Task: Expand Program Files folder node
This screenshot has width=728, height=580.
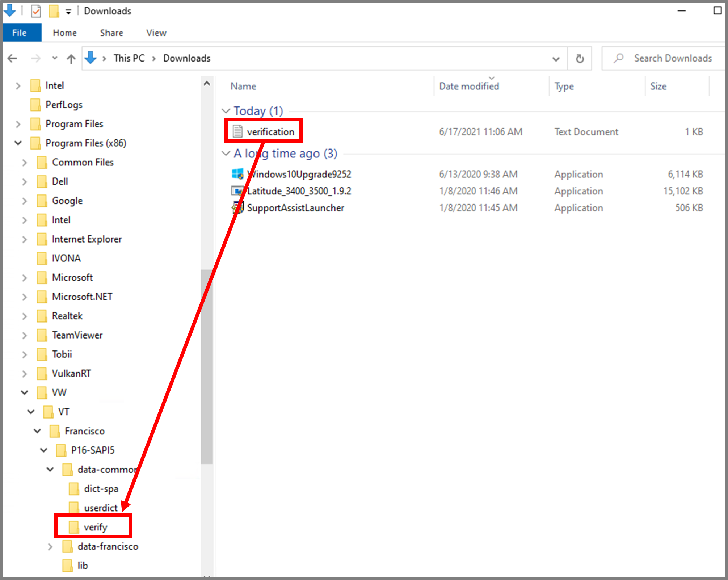Action: pyautogui.click(x=18, y=124)
